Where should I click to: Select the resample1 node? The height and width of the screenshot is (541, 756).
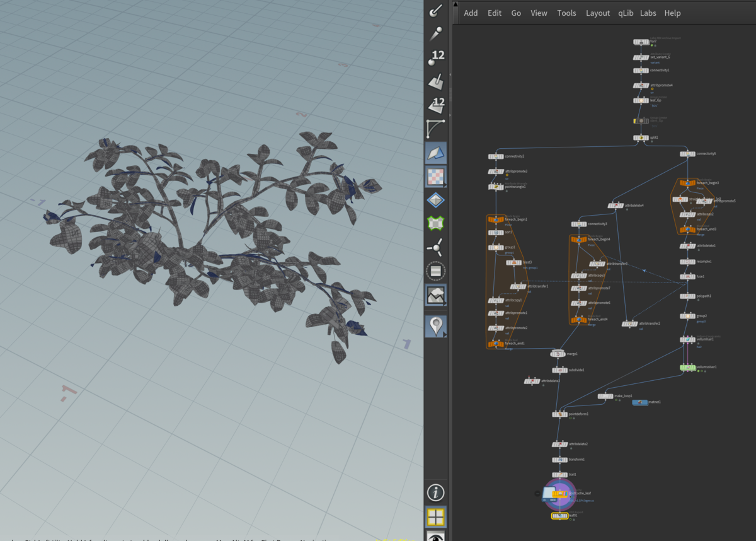[x=687, y=262]
